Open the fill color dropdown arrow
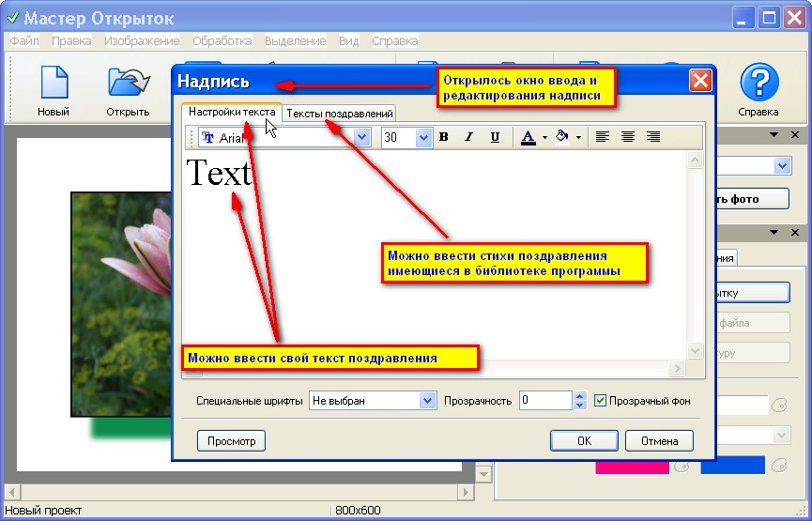812x521 pixels. point(578,137)
